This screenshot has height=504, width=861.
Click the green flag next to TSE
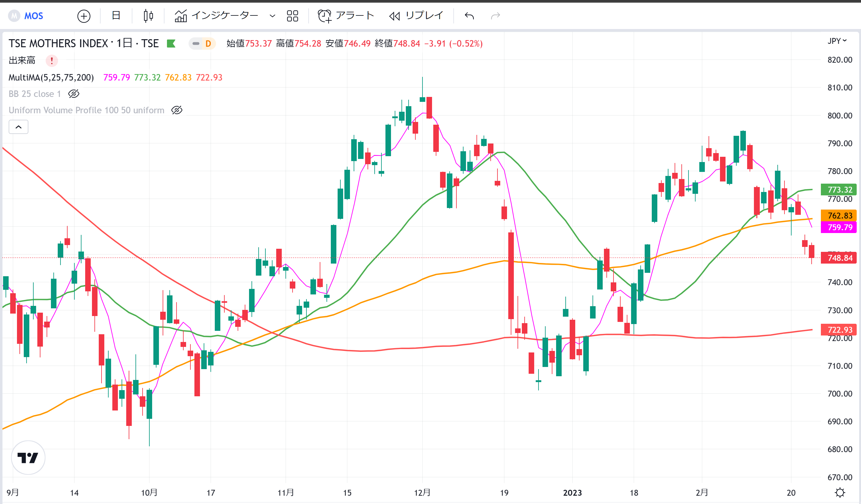[x=171, y=44]
